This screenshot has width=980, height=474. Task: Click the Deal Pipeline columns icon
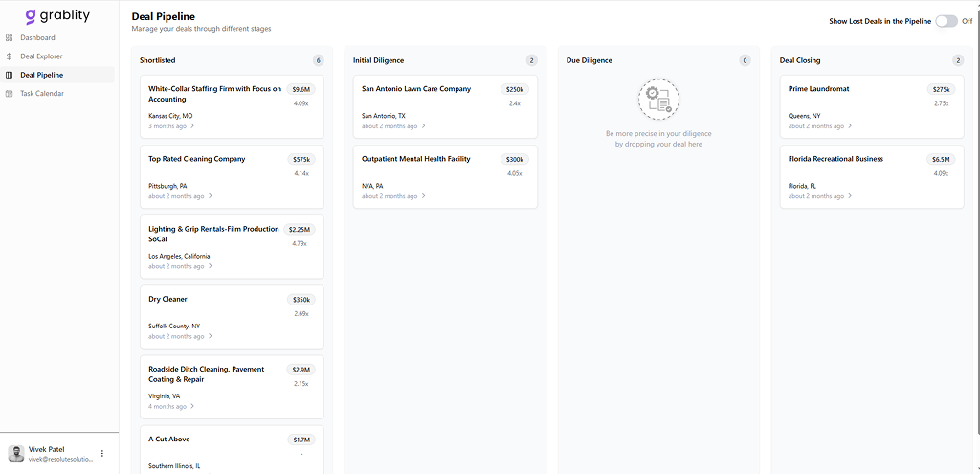(10, 75)
